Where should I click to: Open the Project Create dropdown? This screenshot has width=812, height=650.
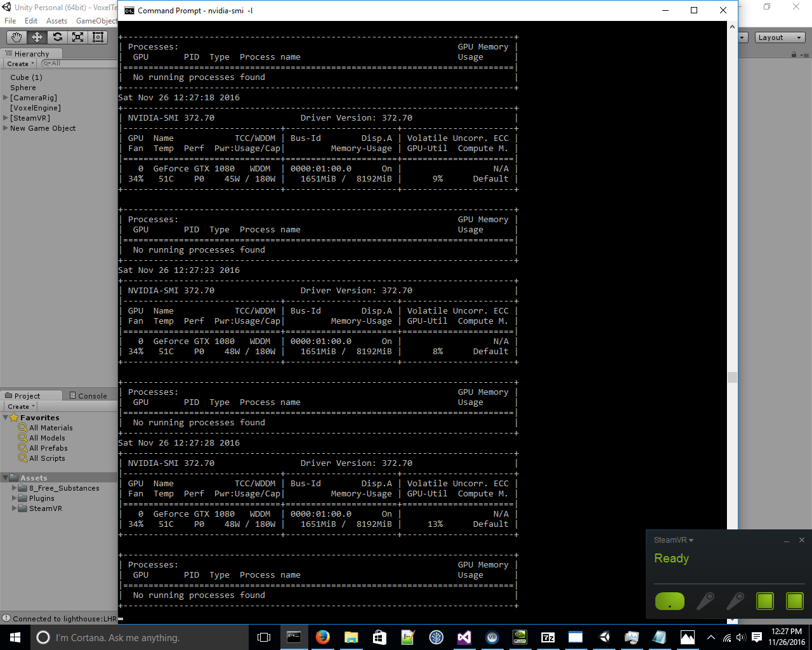pyautogui.click(x=20, y=406)
